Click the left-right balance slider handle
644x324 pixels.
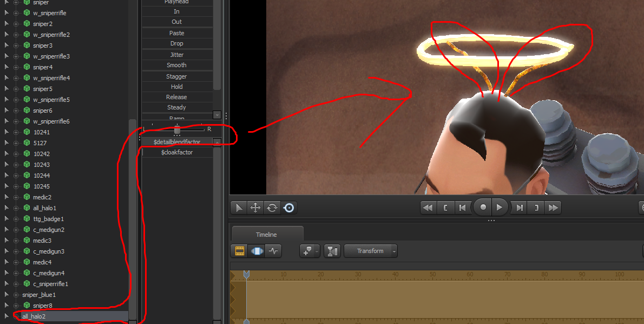(177, 130)
